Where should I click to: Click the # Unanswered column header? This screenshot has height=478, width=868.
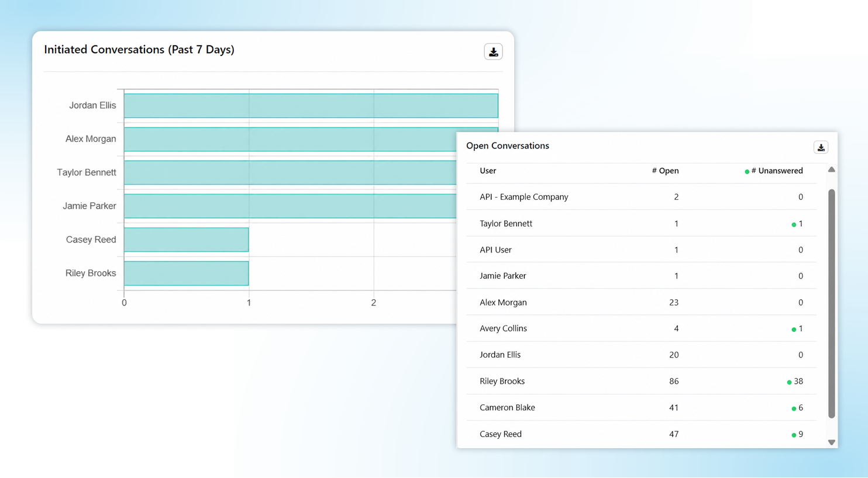(773, 171)
